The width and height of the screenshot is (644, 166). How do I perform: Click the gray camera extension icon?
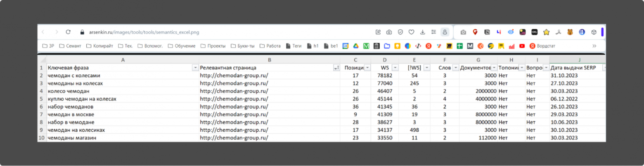tap(464, 32)
